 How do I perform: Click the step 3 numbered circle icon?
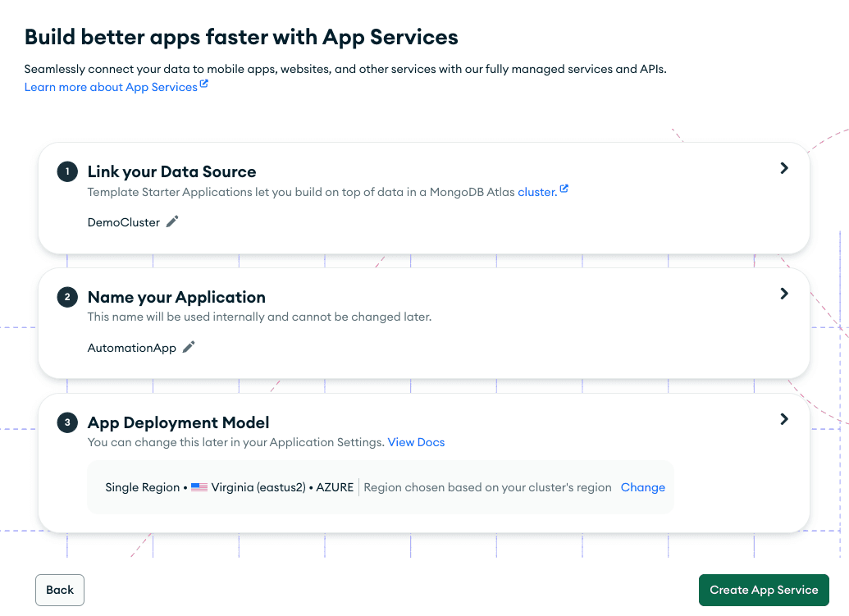click(x=66, y=422)
